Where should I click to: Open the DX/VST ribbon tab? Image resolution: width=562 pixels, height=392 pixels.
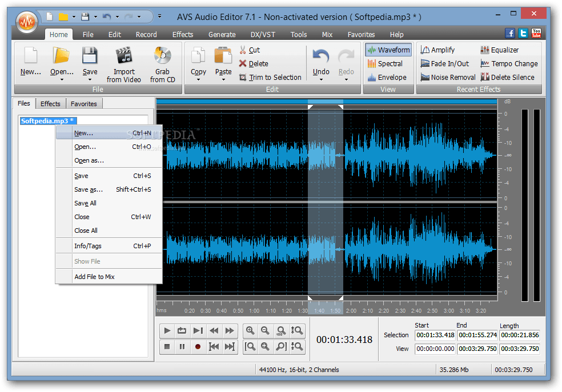[x=263, y=34]
